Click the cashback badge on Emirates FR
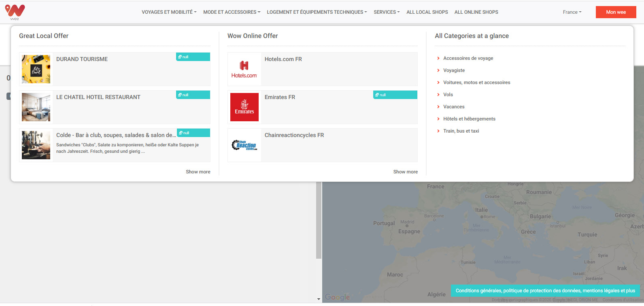644x306 pixels. (395, 95)
